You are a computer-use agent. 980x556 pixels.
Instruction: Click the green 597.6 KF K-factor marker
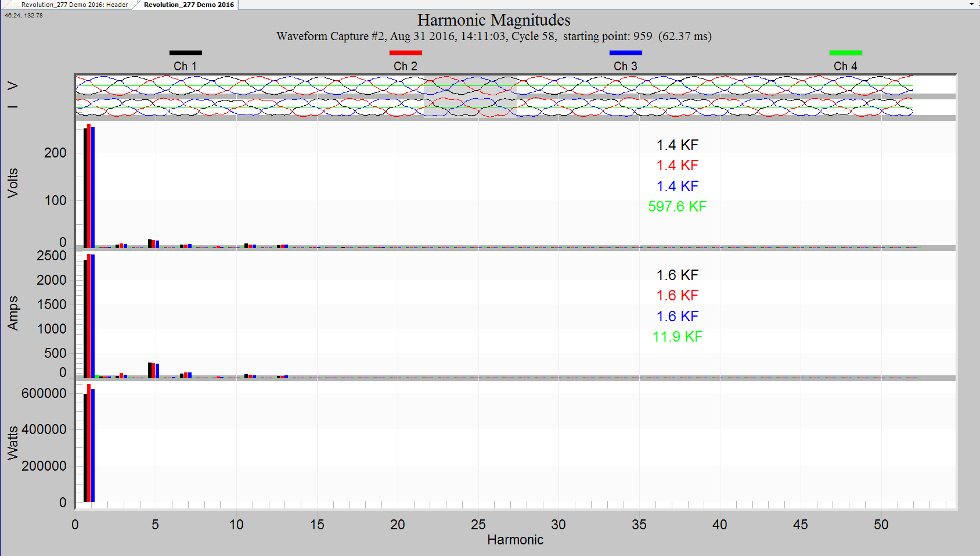coord(677,206)
